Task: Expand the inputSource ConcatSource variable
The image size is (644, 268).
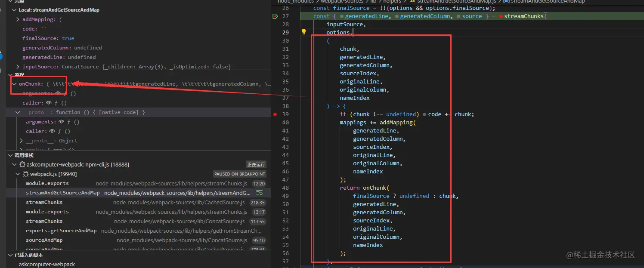Action: point(18,67)
